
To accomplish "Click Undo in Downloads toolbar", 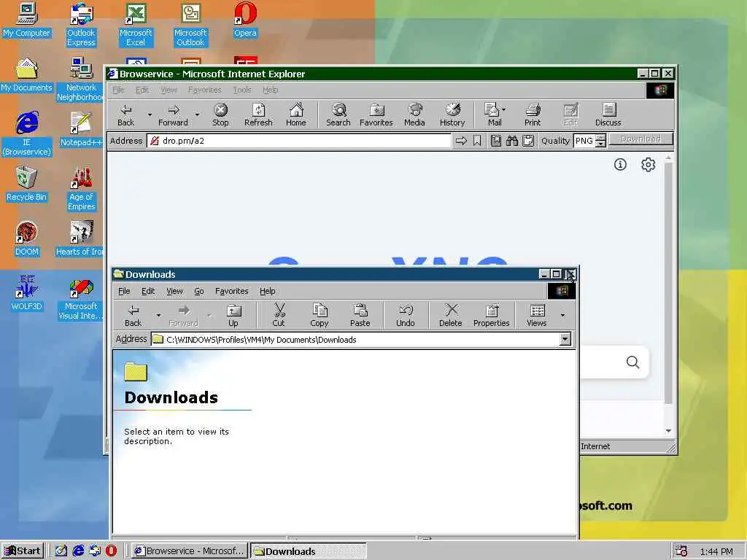I will 406,316.
